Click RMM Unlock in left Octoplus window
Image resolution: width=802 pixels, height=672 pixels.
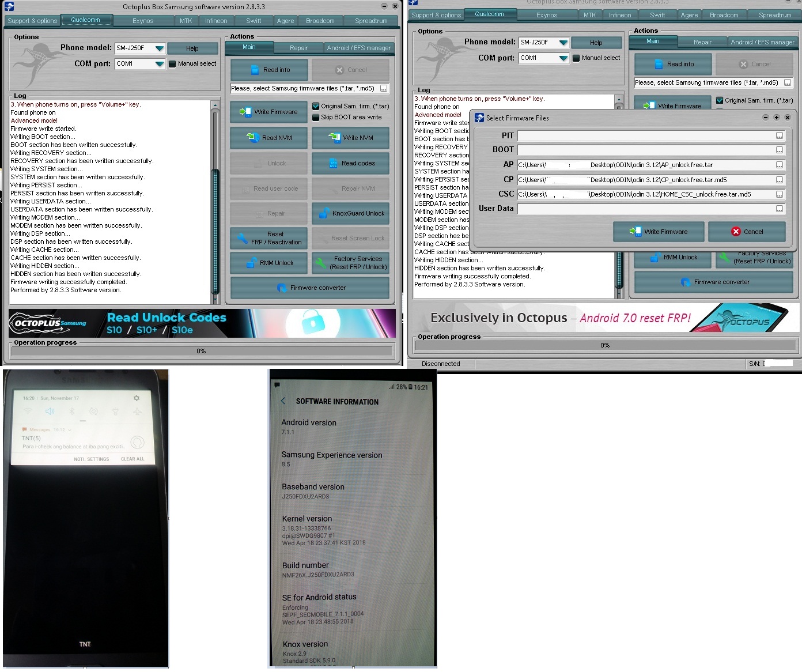click(269, 263)
